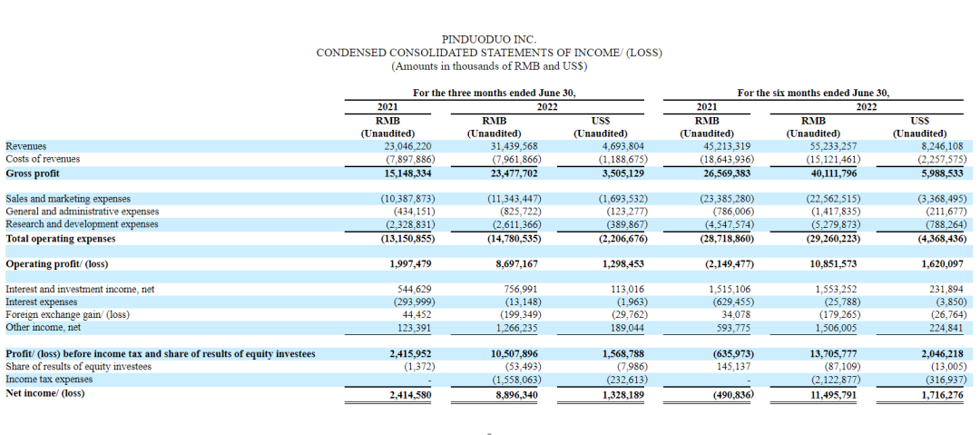Image resolution: width=980 pixels, height=435 pixels.
Task: Click 'Interest and investment income, net' label
Action: (x=80, y=290)
